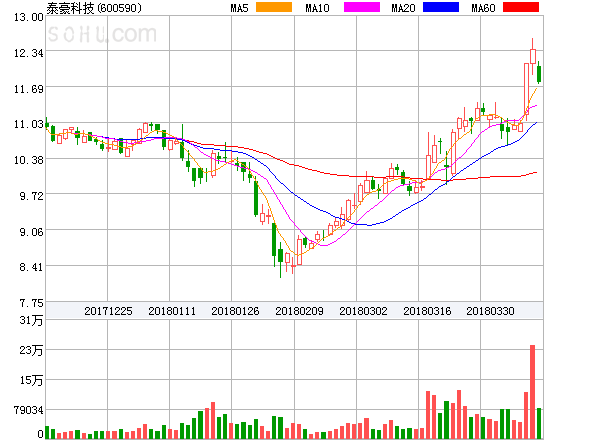Click the 11.03 price axis label
The width and height of the screenshot is (600, 440).
coord(29,124)
